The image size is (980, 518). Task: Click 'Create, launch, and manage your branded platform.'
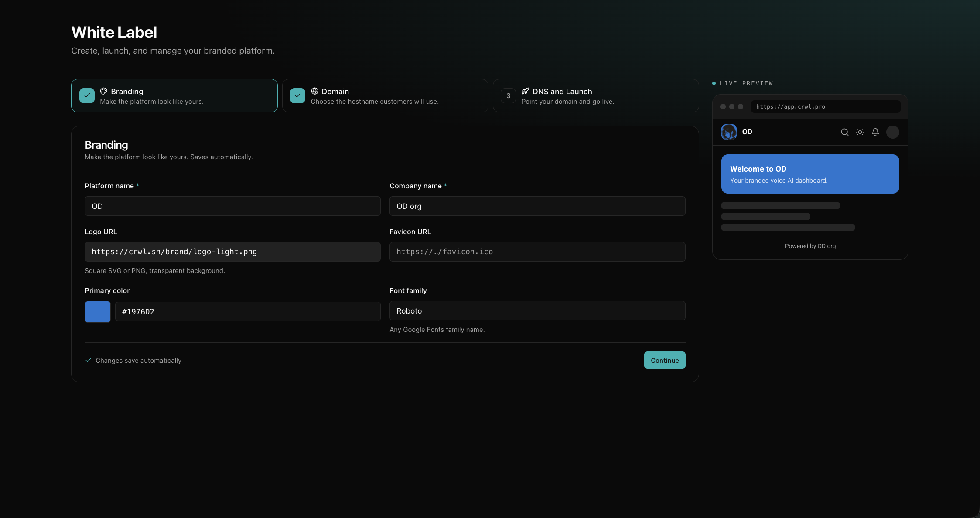(x=173, y=51)
